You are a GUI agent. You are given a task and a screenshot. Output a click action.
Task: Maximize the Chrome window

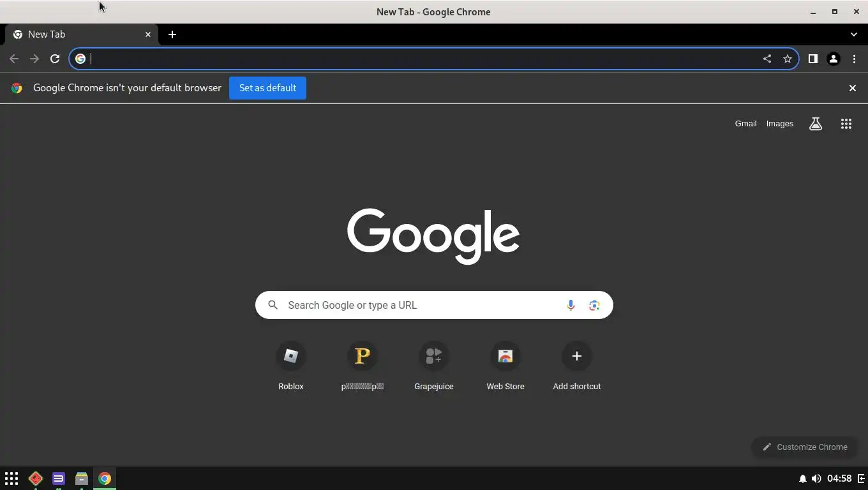tap(835, 11)
